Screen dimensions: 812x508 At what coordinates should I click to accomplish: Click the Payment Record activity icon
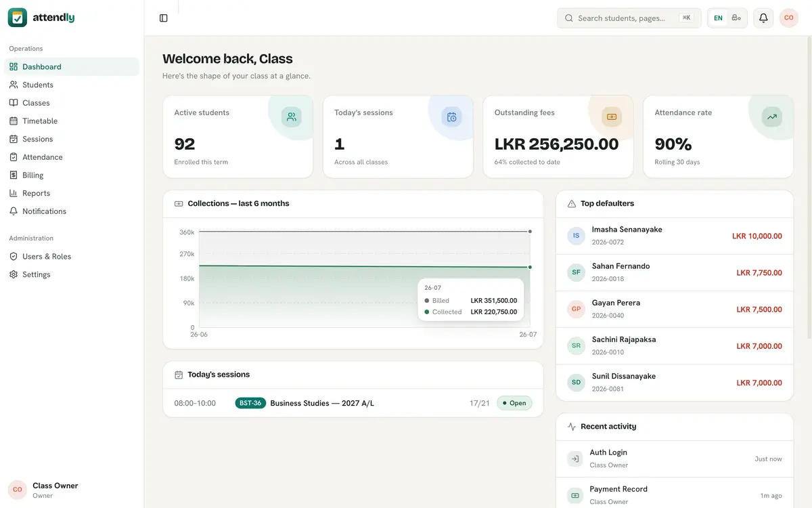[x=575, y=495]
